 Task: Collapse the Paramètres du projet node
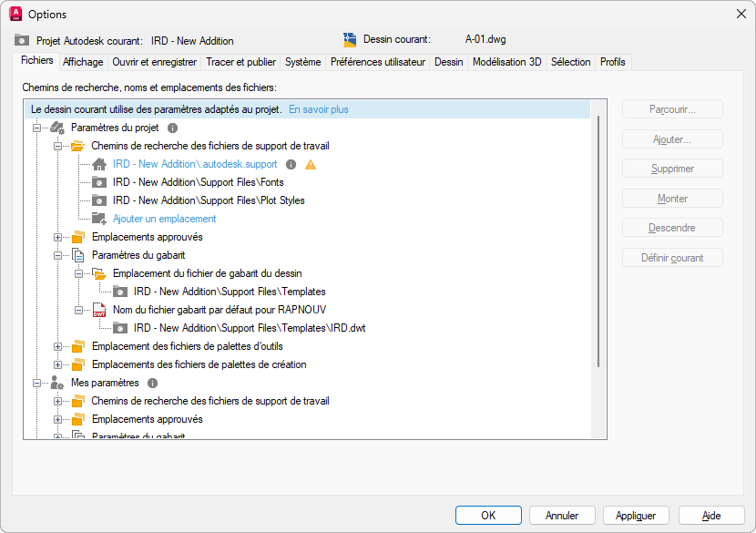[x=37, y=128]
